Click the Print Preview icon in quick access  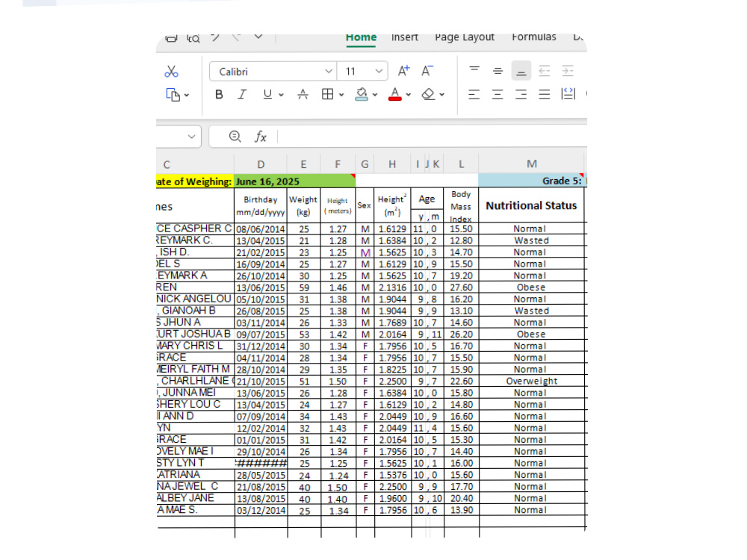193,38
